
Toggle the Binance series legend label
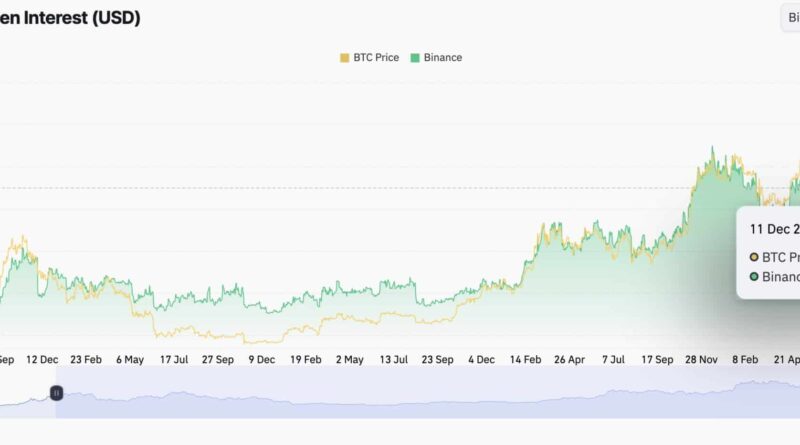coord(443,58)
